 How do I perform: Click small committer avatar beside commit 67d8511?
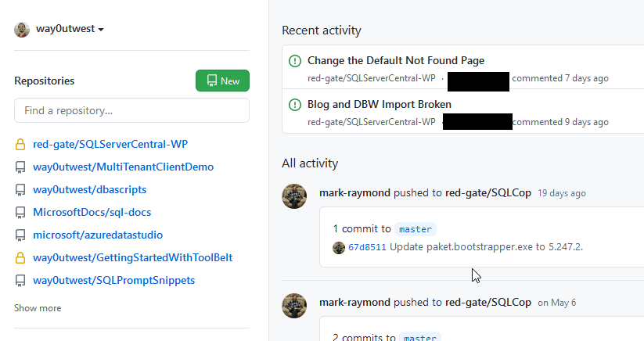pos(339,247)
